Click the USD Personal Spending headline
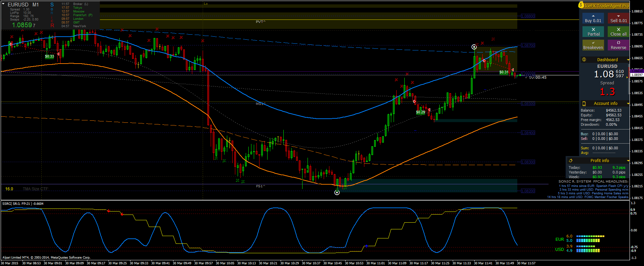This screenshot has width=644, height=266. (x=594, y=190)
